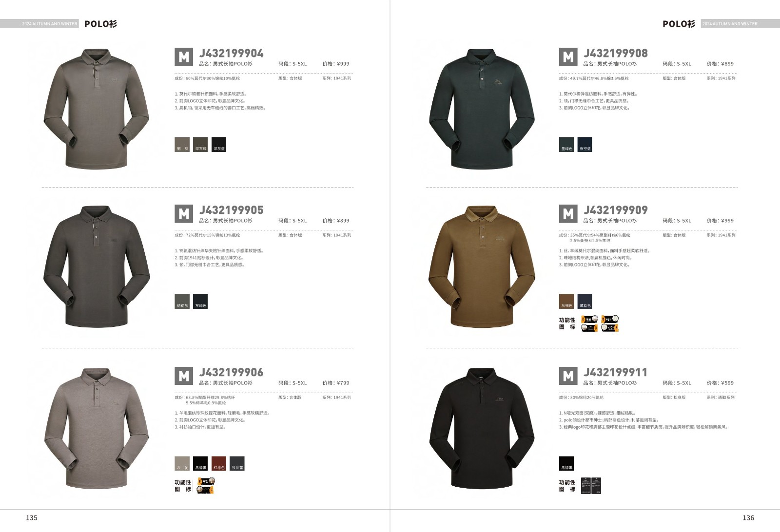Select the 夜空蓝 night-blue color swatch
The image size is (780, 532).
[585, 145]
